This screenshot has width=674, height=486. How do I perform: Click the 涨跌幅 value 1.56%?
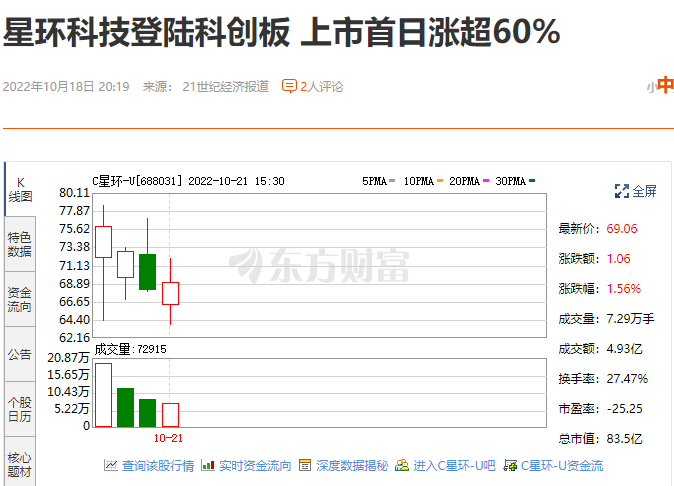click(x=623, y=289)
